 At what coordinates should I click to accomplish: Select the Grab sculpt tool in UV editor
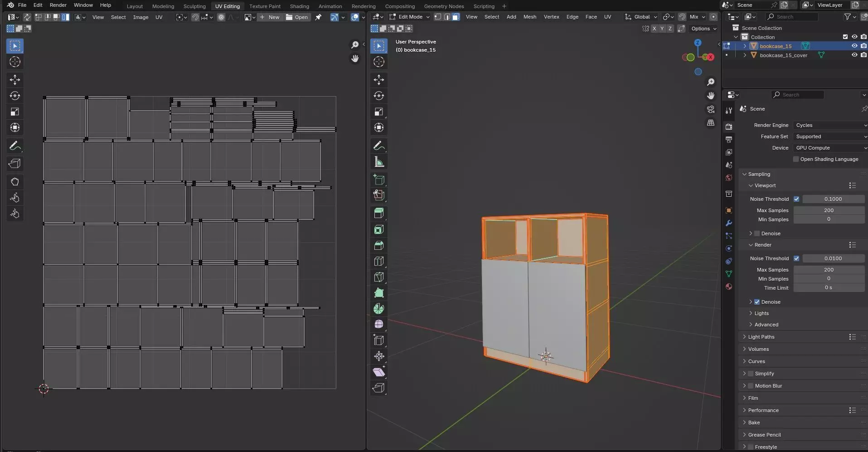(x=15, y=182)
